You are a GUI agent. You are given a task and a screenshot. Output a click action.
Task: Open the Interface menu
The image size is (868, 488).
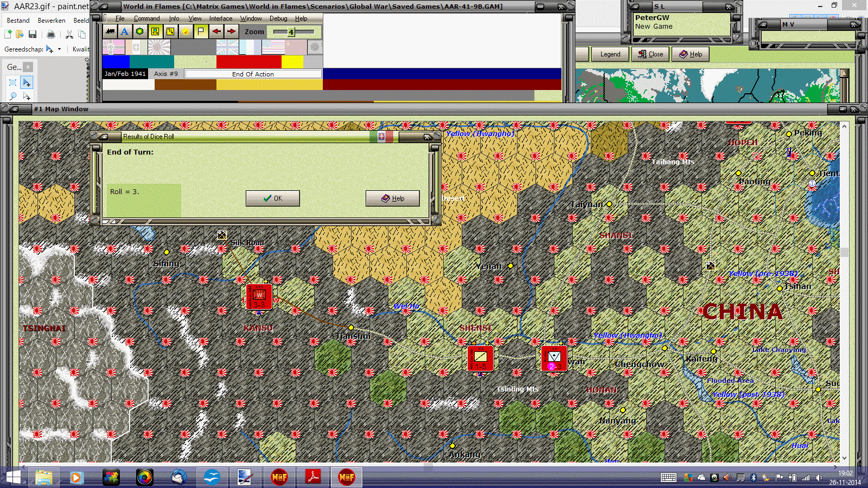[221, 18]
